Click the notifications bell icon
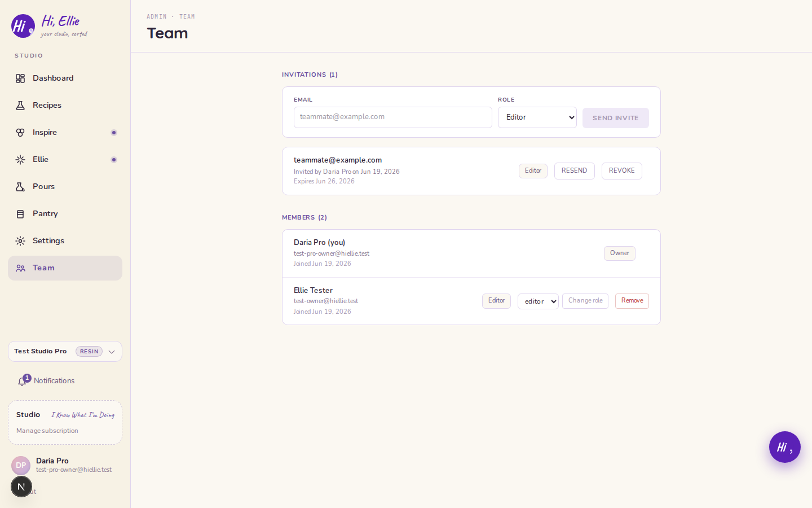Image resolution: width=812 pixels, height=508 pixels. [22, 382]
